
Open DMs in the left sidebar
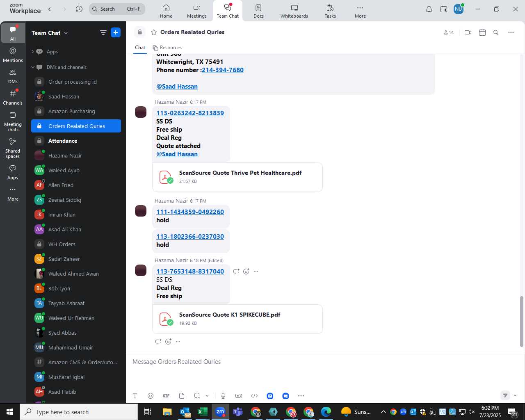click(x=13, y=76)
